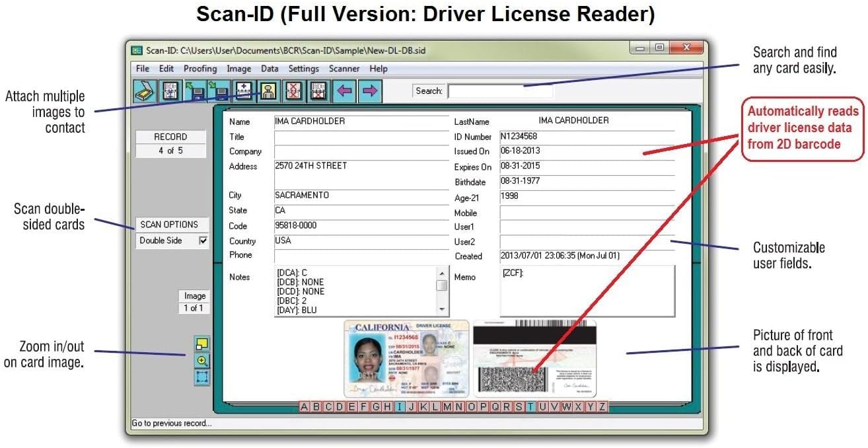Open the Settings menu
This screenshot has width=868, height=448.
304,68
